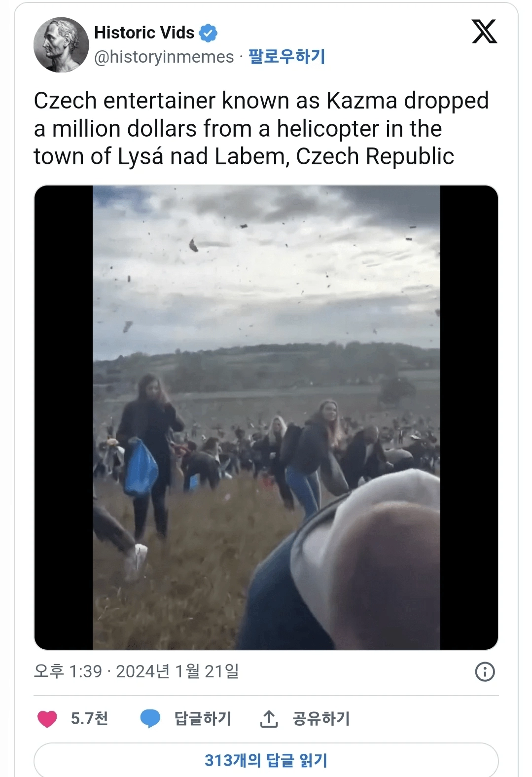Click the black letterbox left of video
Viewport: 532px width, 777px height.
[64, 417]
